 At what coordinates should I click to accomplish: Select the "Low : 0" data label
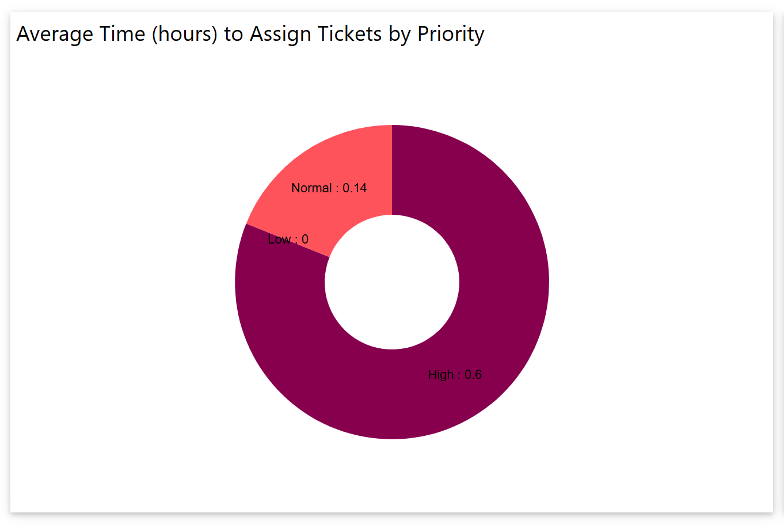[288, 240]
